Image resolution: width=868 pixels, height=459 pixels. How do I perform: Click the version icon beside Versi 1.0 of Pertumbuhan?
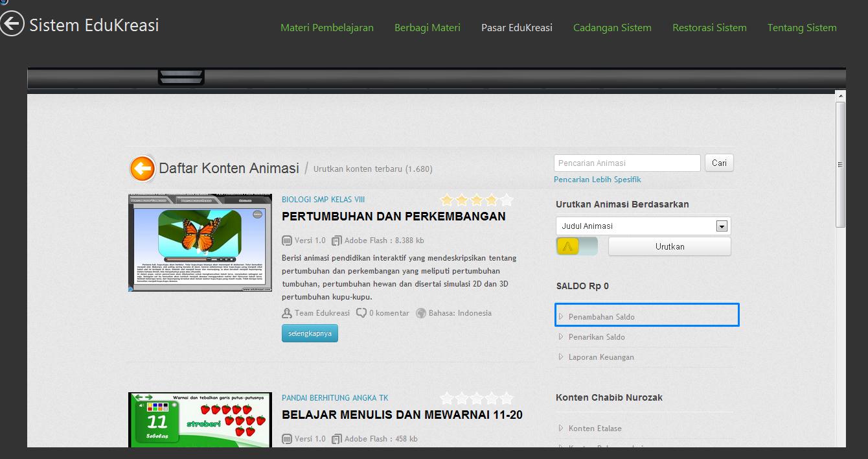pyautogui.click(x=287, y=241)
